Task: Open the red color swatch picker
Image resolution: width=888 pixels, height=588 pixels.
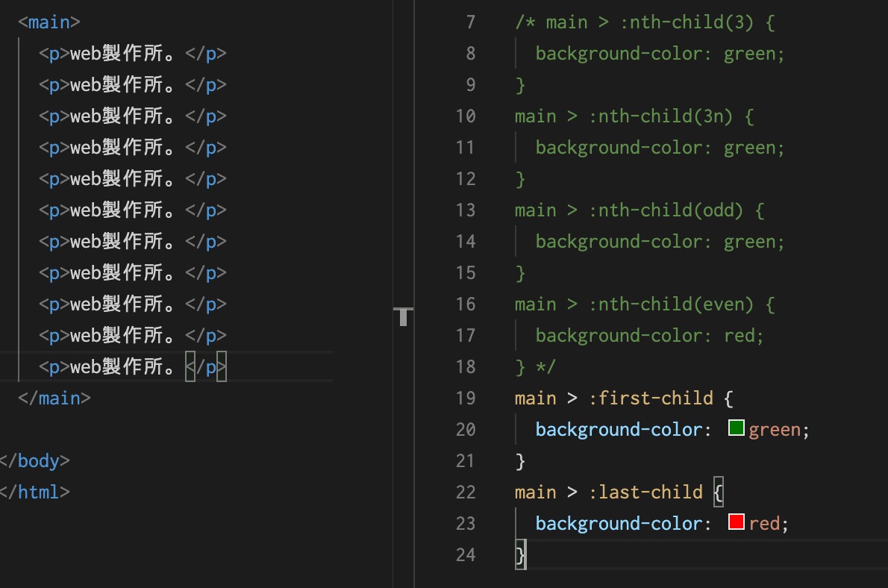Action: (736, 522)
